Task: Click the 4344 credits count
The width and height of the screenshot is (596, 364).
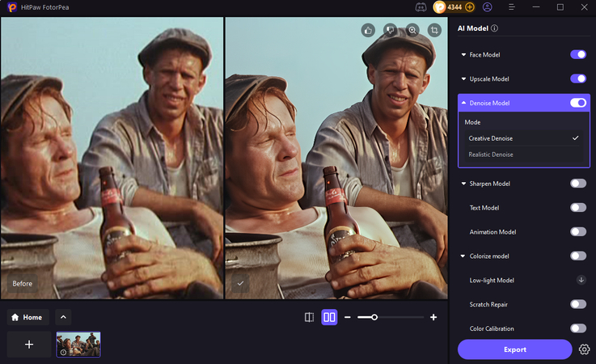Action: tap(454, 7)
